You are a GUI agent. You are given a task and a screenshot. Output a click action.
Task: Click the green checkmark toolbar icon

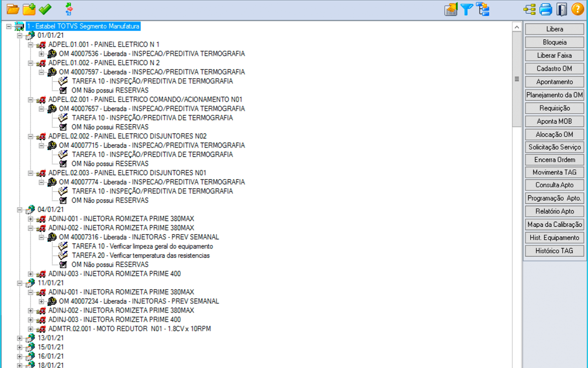tap(45, 9)
